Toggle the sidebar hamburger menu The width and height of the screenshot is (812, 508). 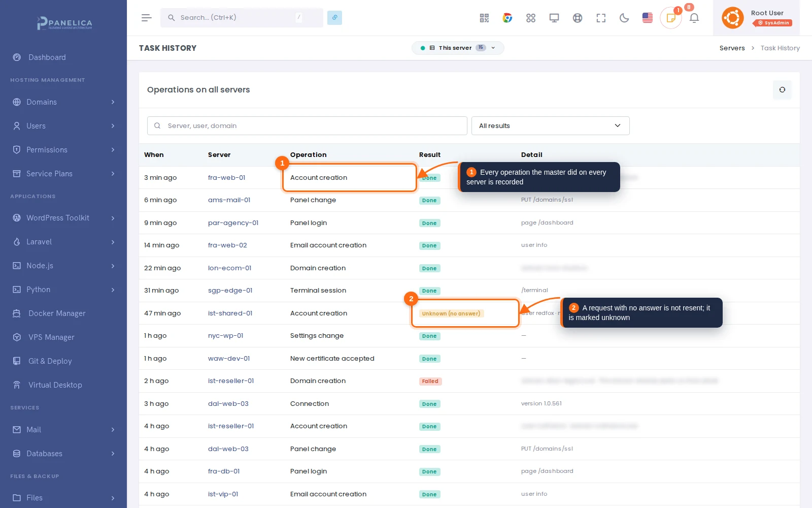(x=147, y=18)
